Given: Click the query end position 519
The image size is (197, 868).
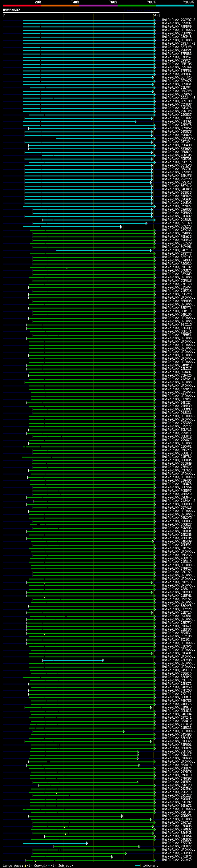Looking at the screenshot, I should coord(155,15).
